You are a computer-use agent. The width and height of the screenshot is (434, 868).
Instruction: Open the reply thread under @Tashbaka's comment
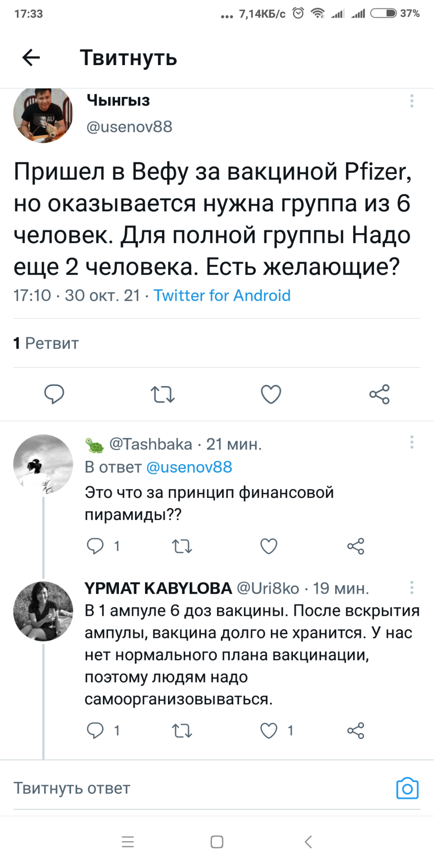point(95,546)
